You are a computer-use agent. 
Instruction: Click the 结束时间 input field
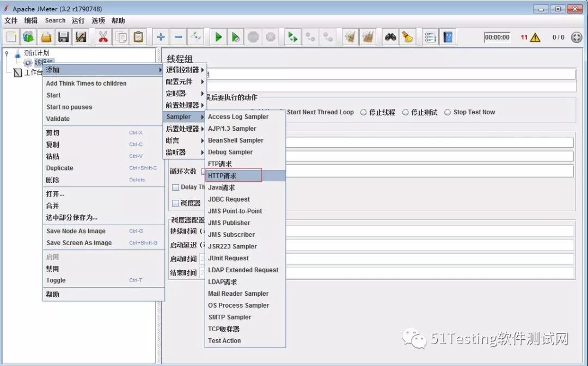pyautogui.click(x=387, y=273)
